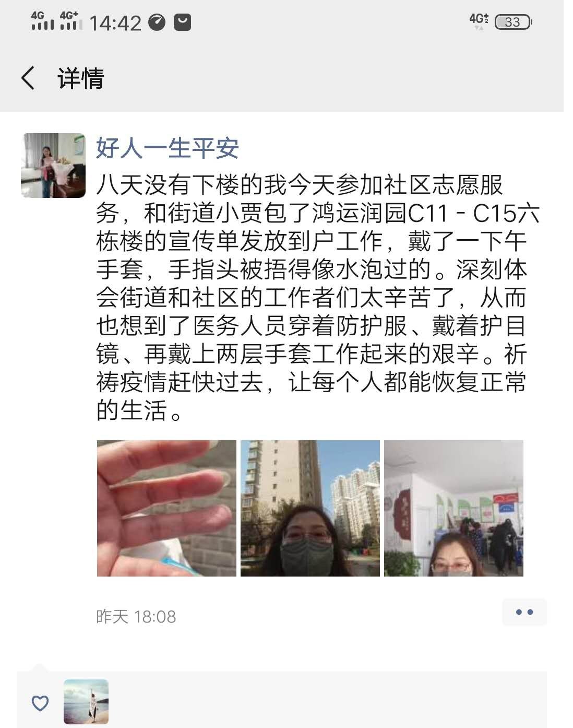Open the avatar of the user who liked
Screen dimensions: 573x728
[x=86, y=701]
